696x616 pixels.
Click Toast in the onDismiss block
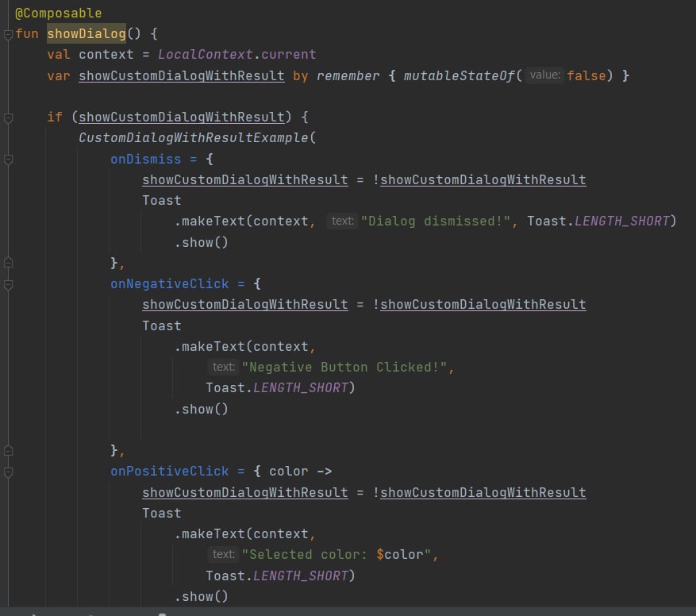pyautogui.click(x=162, y=200)
